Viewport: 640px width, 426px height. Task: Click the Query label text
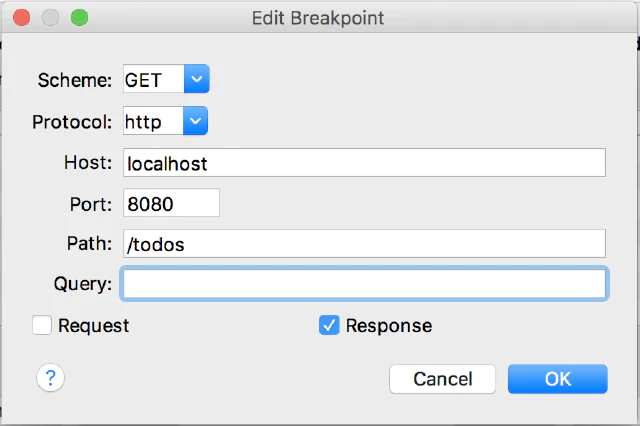click(83, 284)
